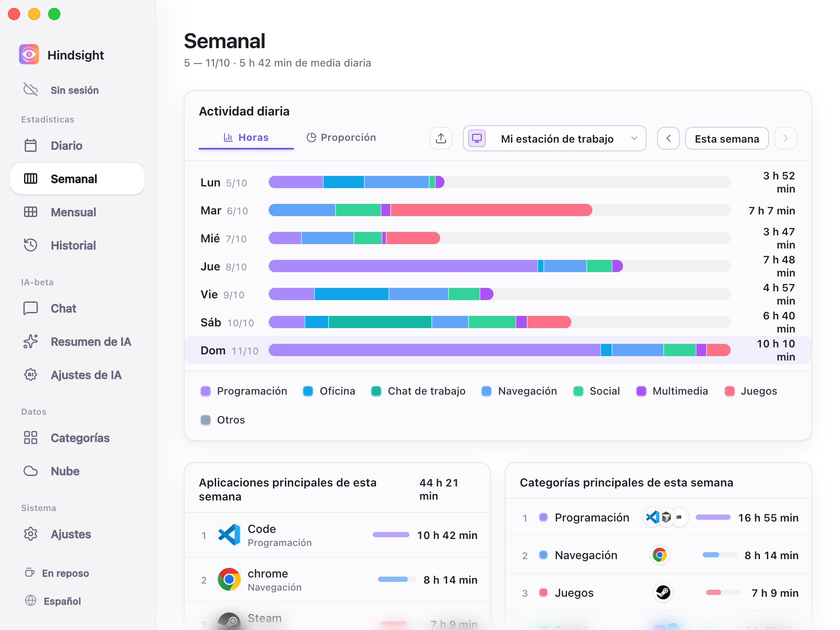The width and height of the screenshot is (840, 630).
Task: Select Semanal in the sidebar
Action: coord(77,178)
